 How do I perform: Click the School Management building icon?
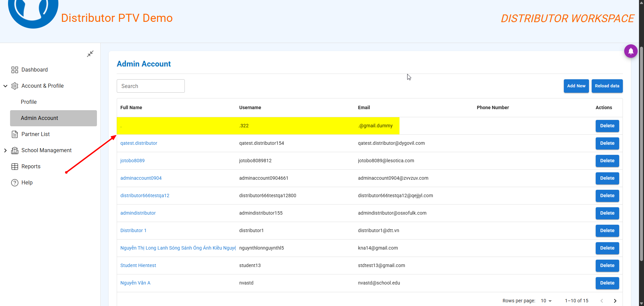click(x=15, y=150)
